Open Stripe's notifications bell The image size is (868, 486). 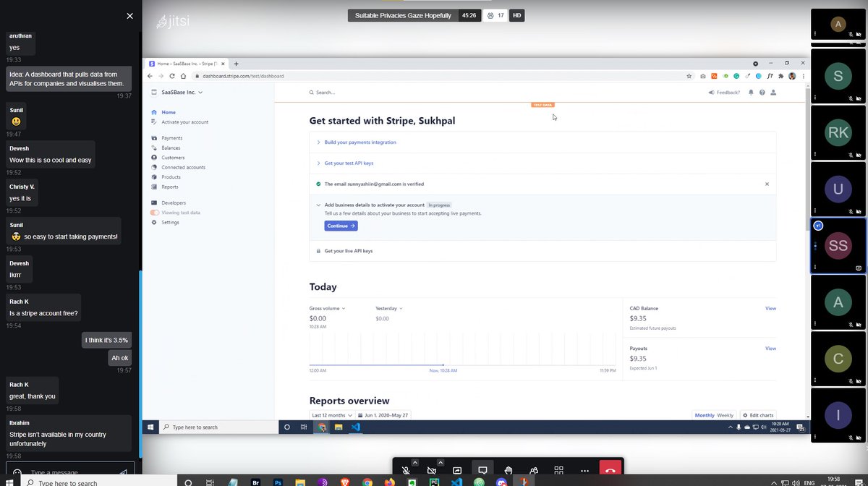pos(751,92)
